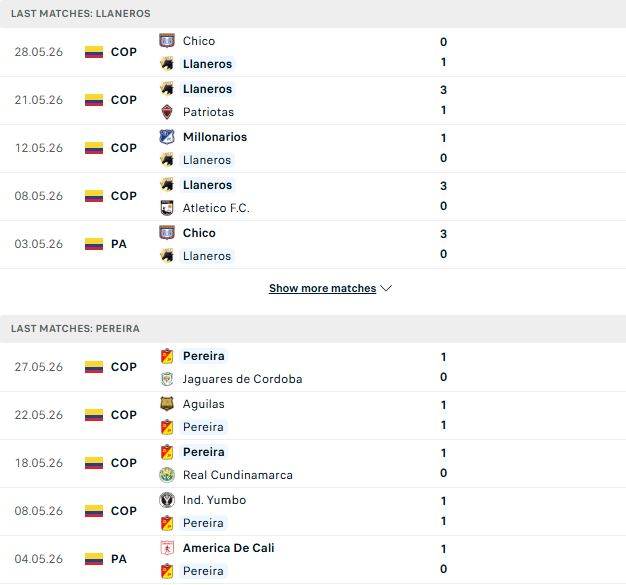Click the COP label on 18.05.26 match
The image size is (626, 585).
[x=124, y=463]
